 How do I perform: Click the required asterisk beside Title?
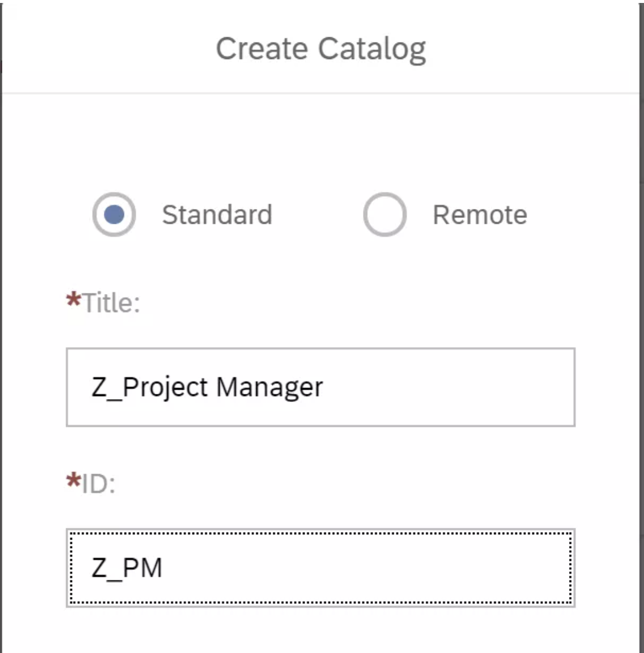(x=74, y=301)
